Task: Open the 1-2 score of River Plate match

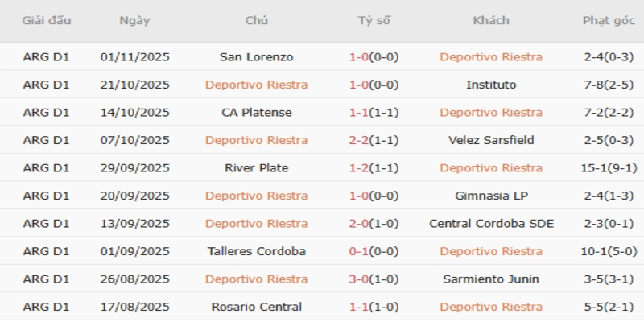Action: (374, 168)
